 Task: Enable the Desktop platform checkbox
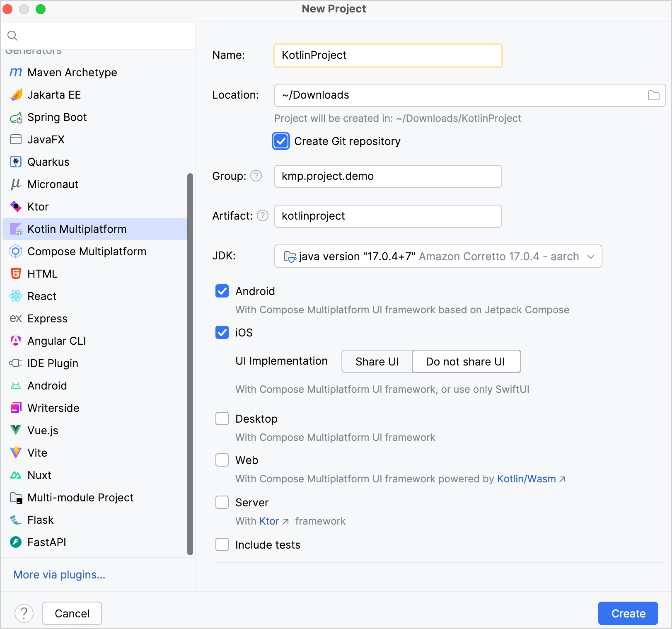coord(222,419)
